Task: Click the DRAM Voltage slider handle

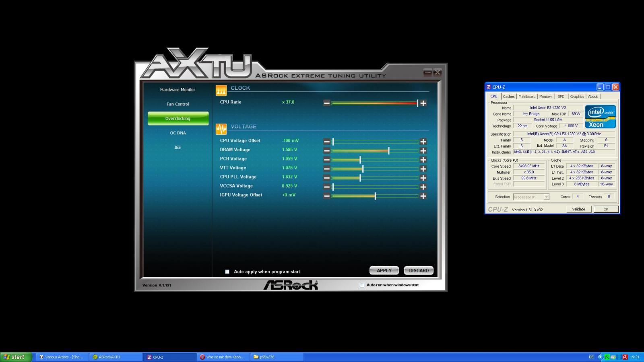Action: pos(388,150)
